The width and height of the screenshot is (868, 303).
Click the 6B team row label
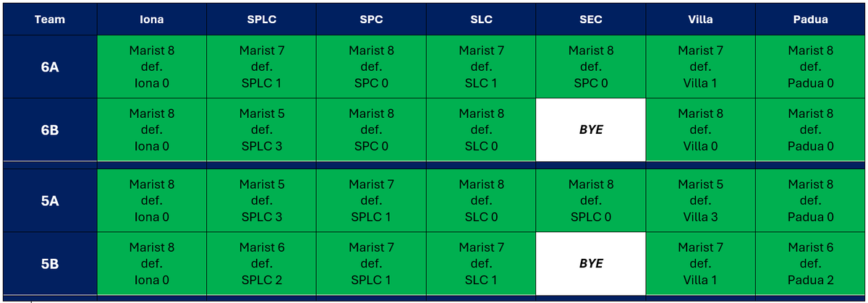click(x=49, y=130)
